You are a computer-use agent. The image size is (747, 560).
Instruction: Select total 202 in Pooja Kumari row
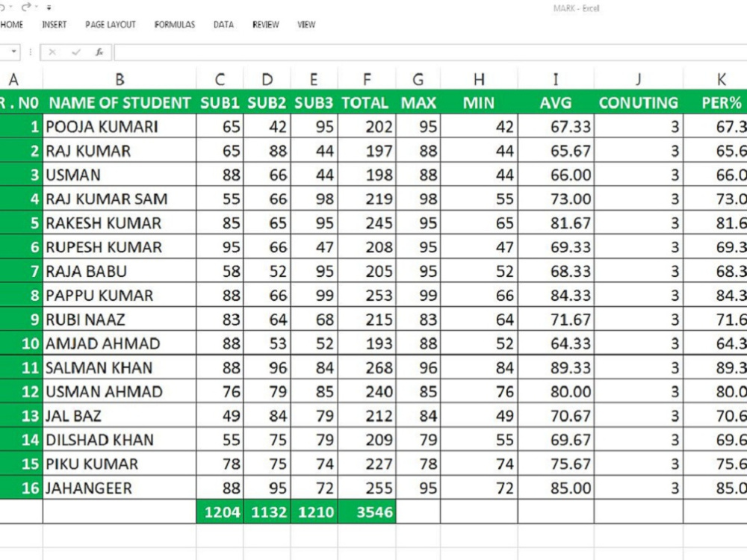point(366,126)
